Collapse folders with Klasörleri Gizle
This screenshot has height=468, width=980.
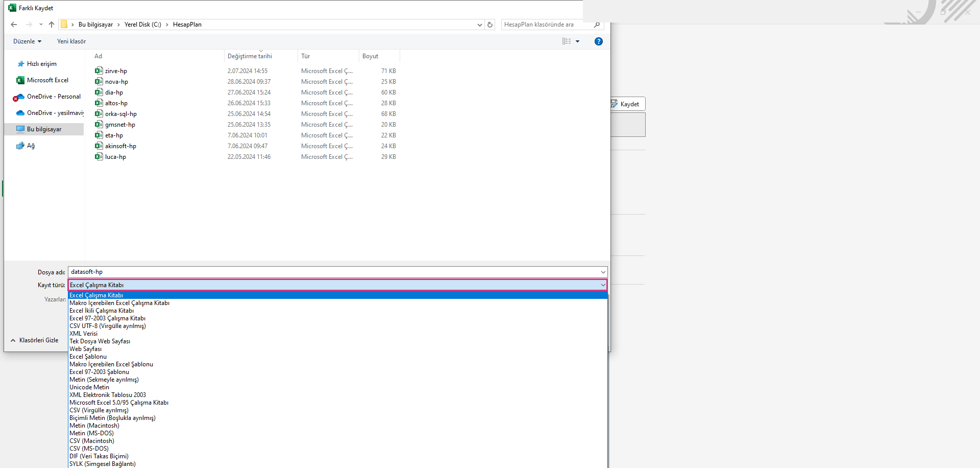pyautogui.click(x=35, y=340)
